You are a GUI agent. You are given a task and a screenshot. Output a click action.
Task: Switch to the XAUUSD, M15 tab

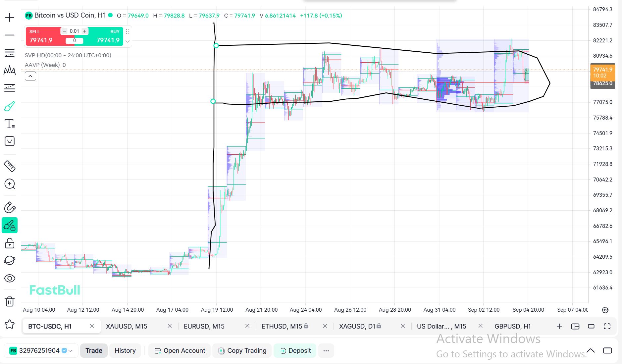(127, 326)
